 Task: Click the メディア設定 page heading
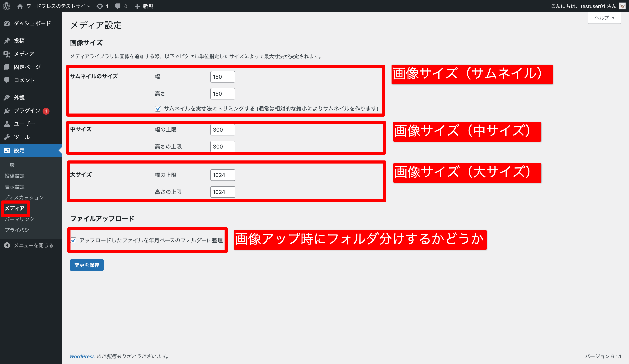(96, 25)
